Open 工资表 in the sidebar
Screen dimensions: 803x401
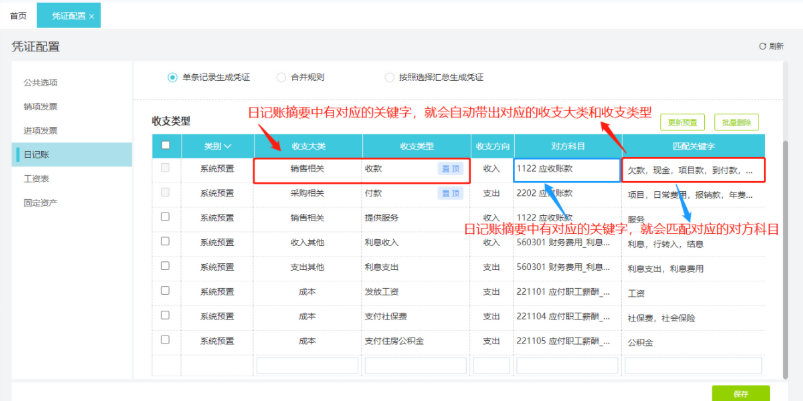click(x=36, y=179)
